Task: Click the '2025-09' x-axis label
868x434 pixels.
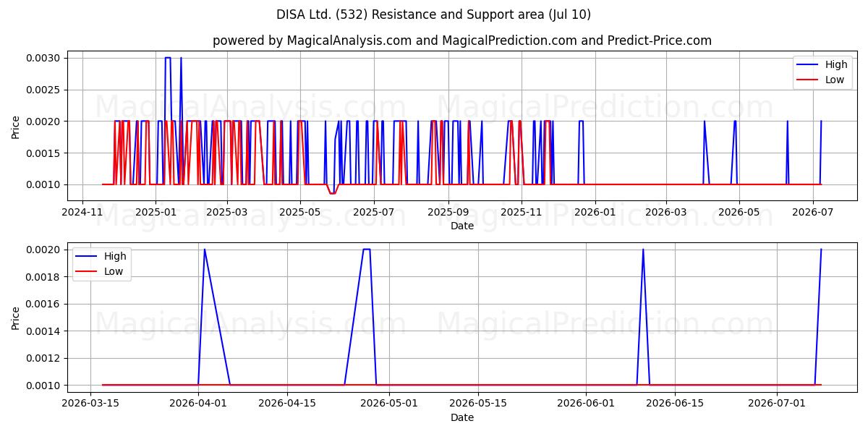Action: coord(448,212)
